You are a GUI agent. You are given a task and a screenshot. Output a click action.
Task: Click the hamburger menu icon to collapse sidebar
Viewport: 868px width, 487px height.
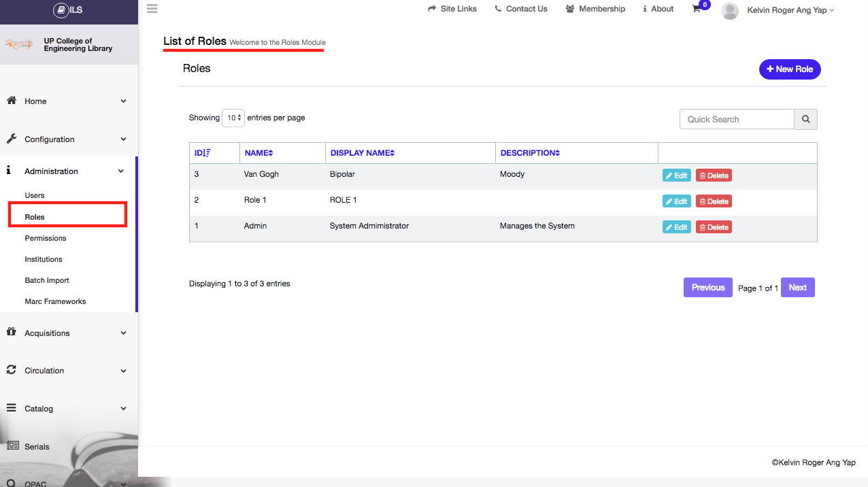(x=152, y=9)
